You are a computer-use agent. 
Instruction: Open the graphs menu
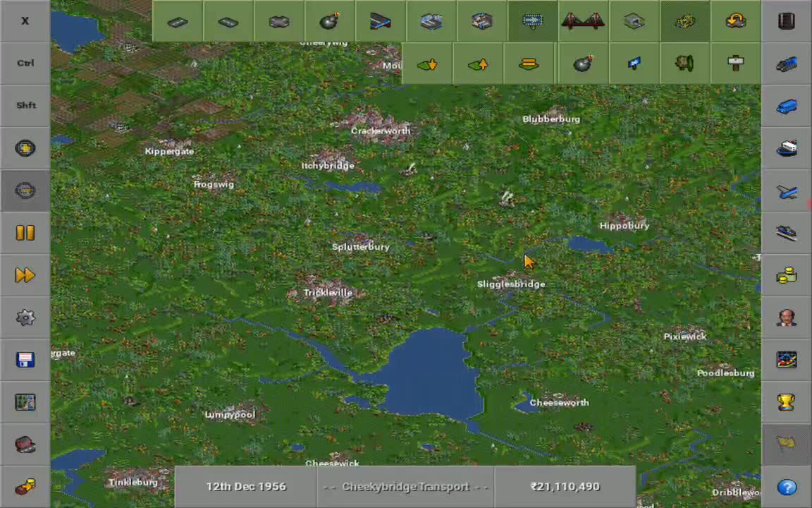(x=786, y=360)
